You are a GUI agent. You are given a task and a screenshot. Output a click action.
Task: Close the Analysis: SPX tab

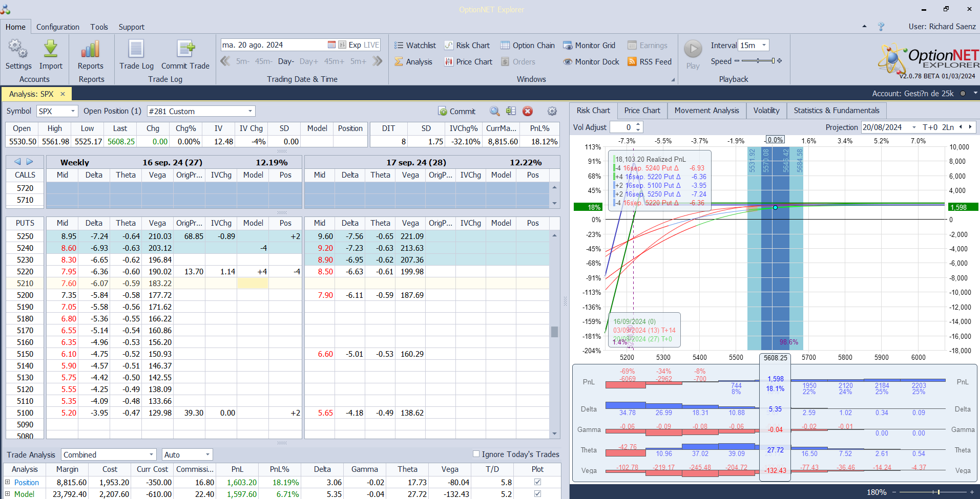[62, 94]
